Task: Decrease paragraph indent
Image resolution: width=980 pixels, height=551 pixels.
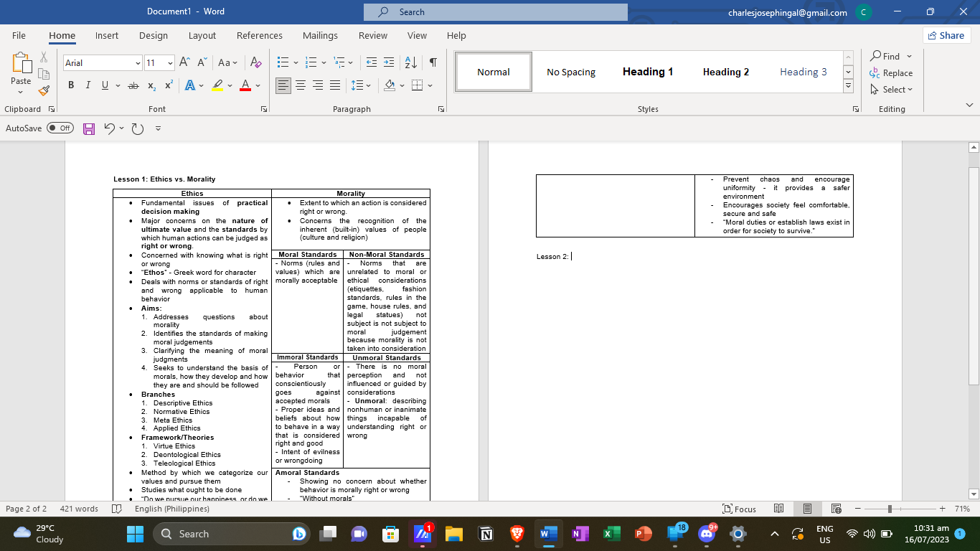Action: 371,62
